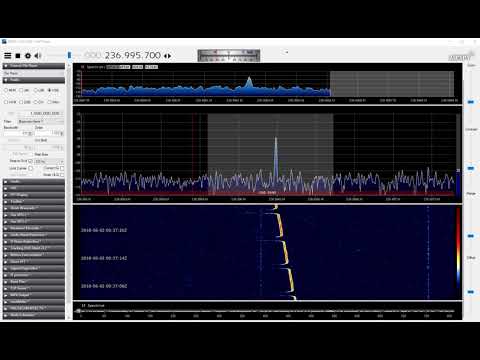Collapse the Source File Player panel
This screenshot has width=480, height=360.
point(34,66)
